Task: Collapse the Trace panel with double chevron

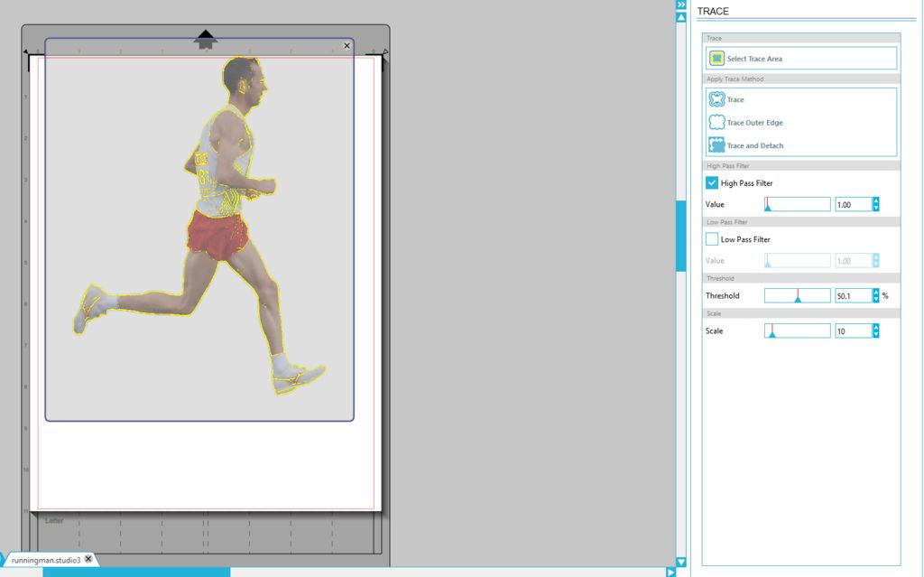Action: click(x=681, y=5)
